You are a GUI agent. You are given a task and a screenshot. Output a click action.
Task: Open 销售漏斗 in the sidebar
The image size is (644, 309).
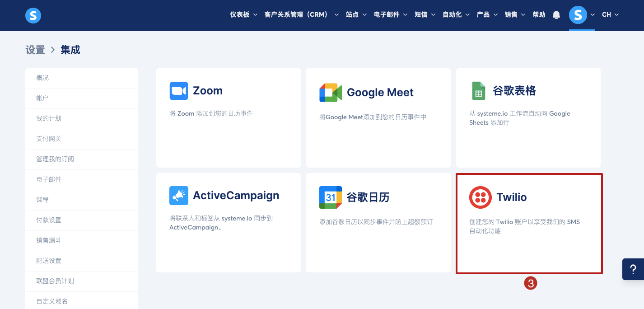82,241
